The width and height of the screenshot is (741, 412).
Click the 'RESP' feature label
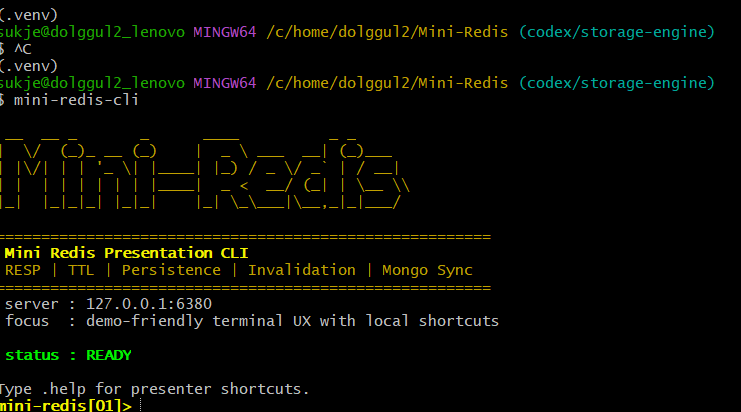coord(23,270)
